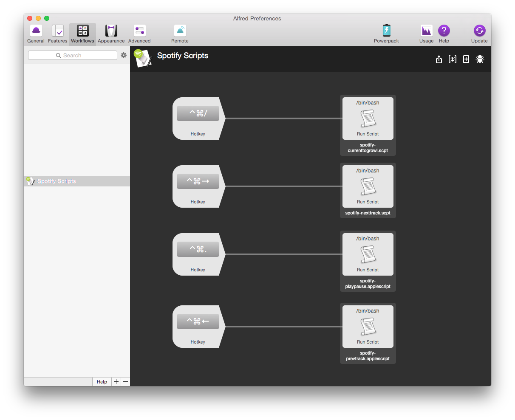Open the Advanced preferences tab
This screenshot has width=515, height=420.
click(x=139, y=34)
